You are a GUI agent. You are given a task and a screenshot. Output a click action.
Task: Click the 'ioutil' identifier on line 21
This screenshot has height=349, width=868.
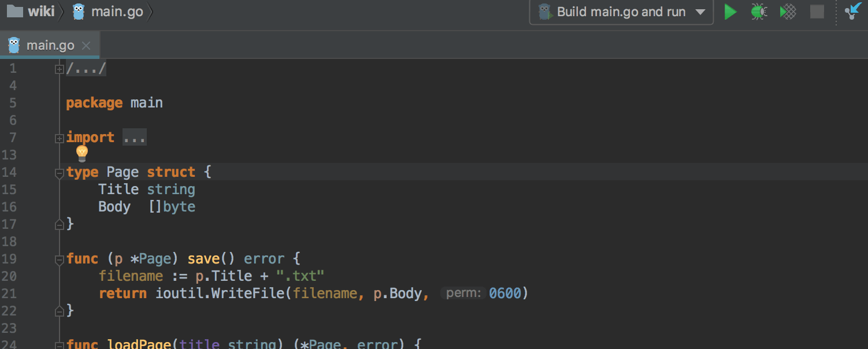179,294
